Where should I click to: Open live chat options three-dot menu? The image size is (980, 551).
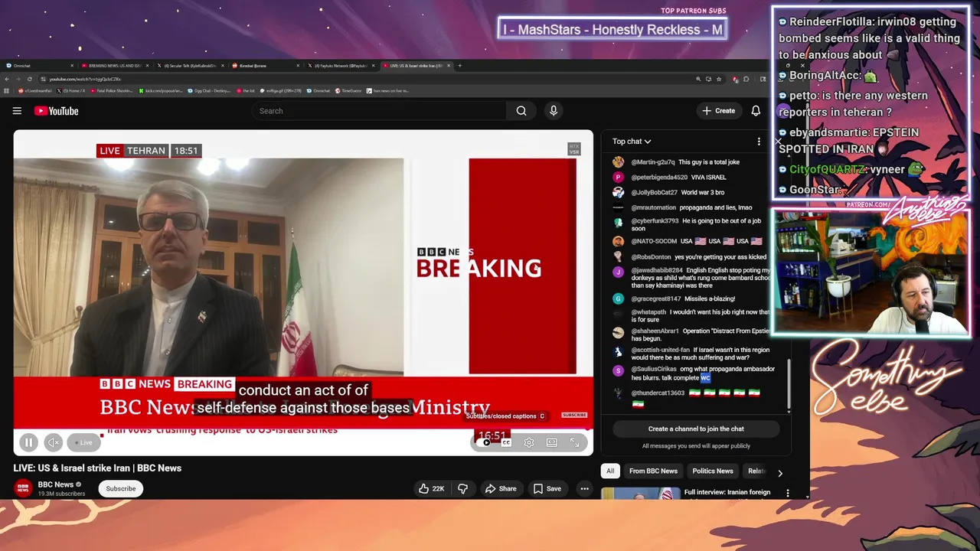[x=759, y=142]
